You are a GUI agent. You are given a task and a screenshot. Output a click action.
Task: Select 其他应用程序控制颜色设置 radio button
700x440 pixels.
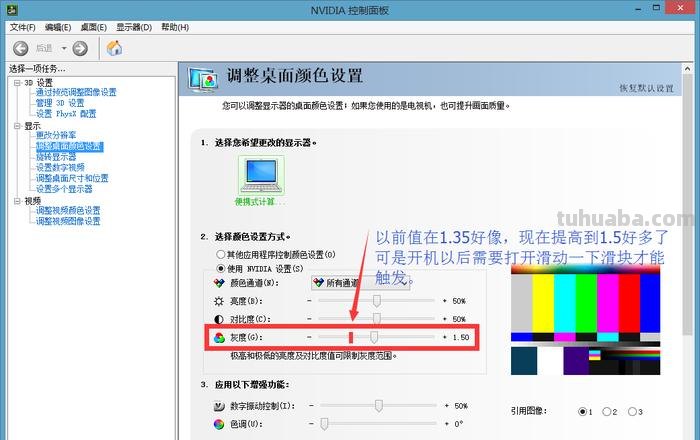tap(221, 254)
